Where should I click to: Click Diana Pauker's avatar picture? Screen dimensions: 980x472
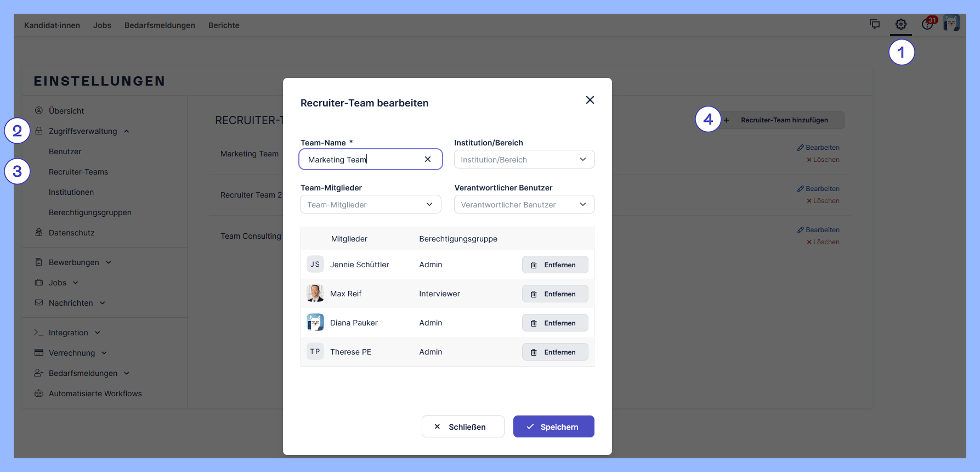(315, 323)
